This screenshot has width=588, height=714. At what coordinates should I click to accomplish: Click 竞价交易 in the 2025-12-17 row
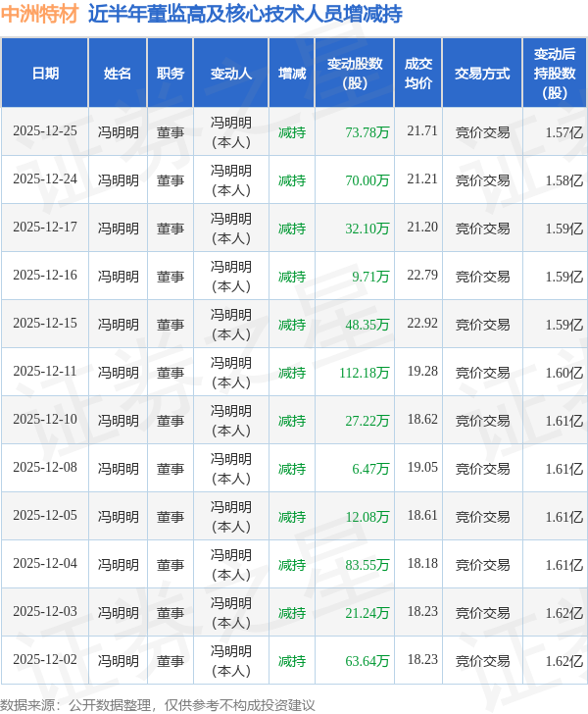point(482,229)
